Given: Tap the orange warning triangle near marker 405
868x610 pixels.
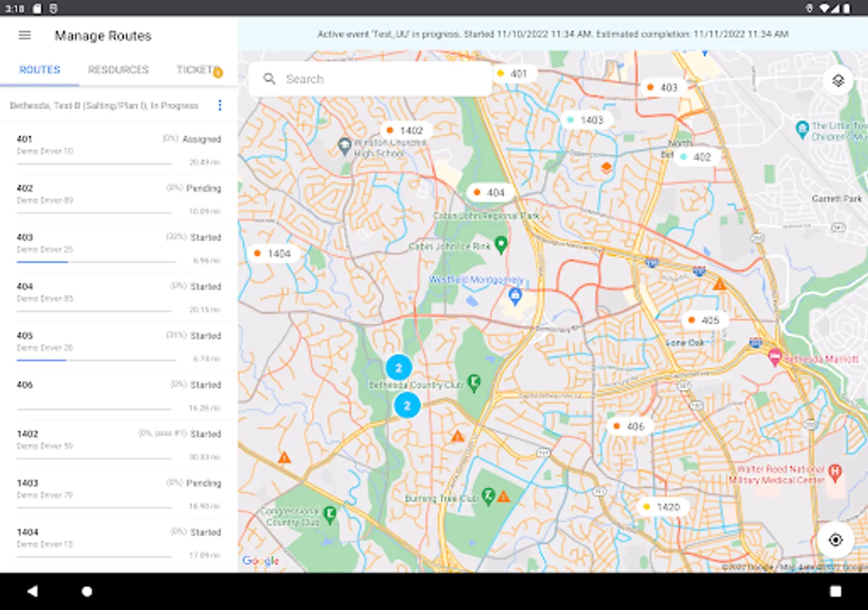Looking at the screenshot, I should [x=719, y=285].
